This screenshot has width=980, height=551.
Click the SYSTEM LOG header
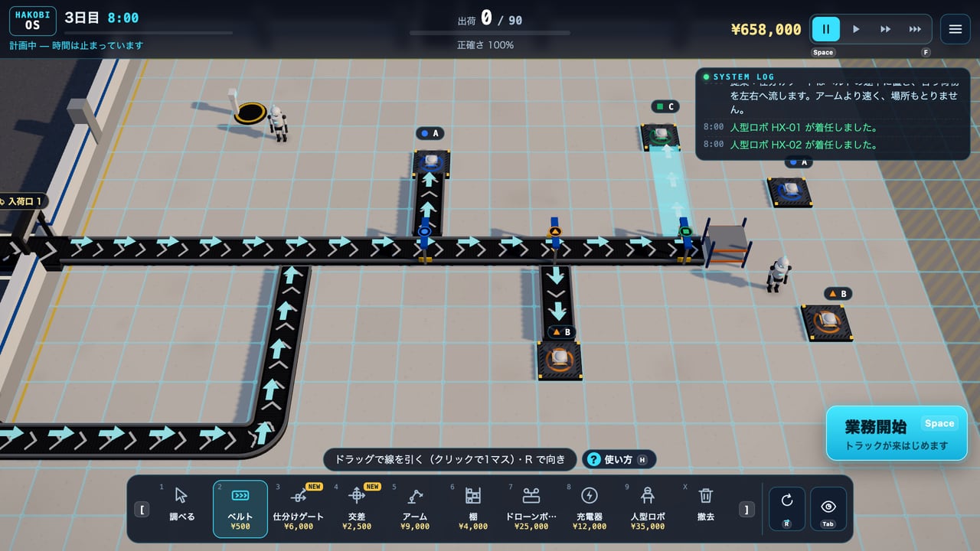[x=743, y=77]
